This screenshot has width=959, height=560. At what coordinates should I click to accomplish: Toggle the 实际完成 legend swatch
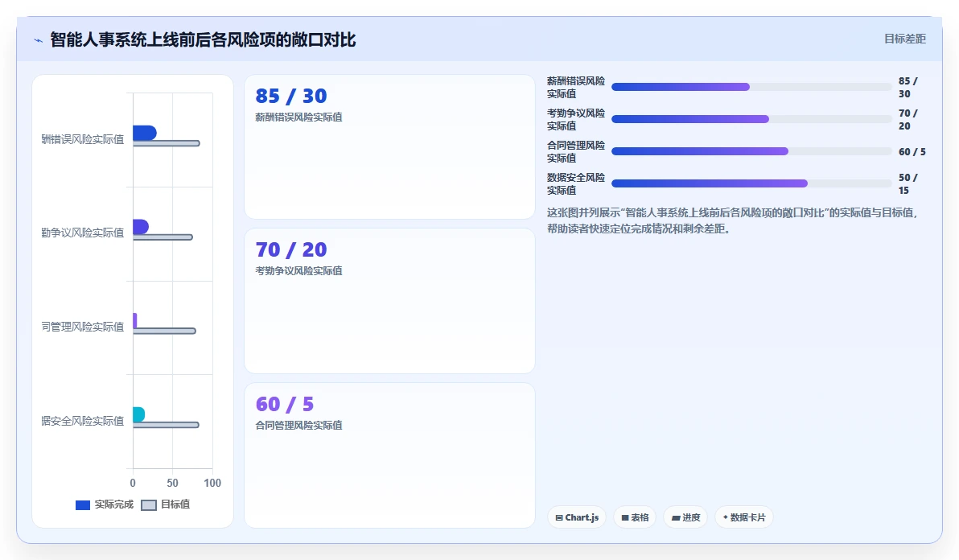pyautogui.click(x=83, y=505)
